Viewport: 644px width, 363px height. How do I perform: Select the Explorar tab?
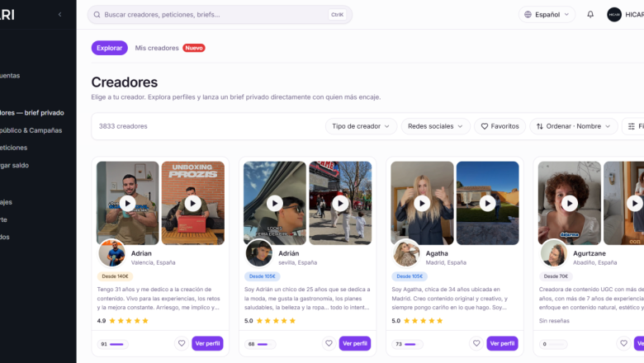click(109, 48)
